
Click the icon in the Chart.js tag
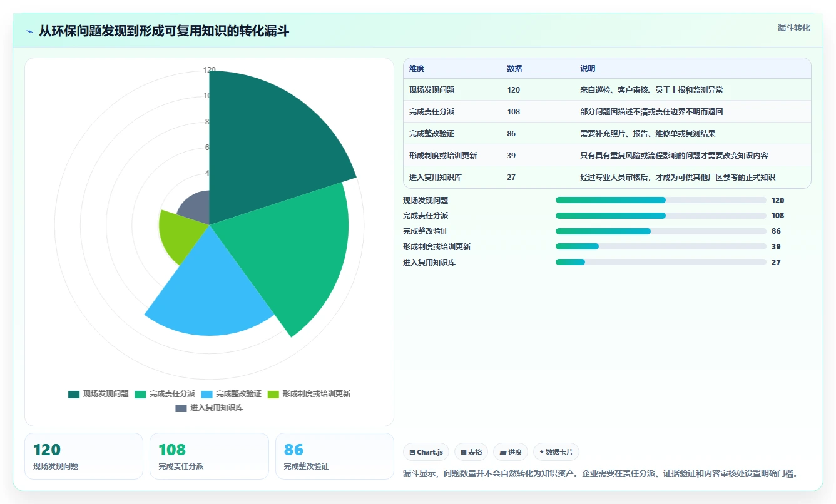coord(412,452)
